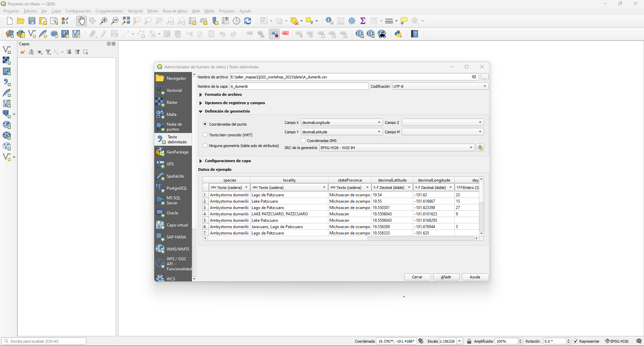Screen dimensions: 644x346
Task: Click the EPSG:4326 project CRS button
Action: [x=617, y=341]
